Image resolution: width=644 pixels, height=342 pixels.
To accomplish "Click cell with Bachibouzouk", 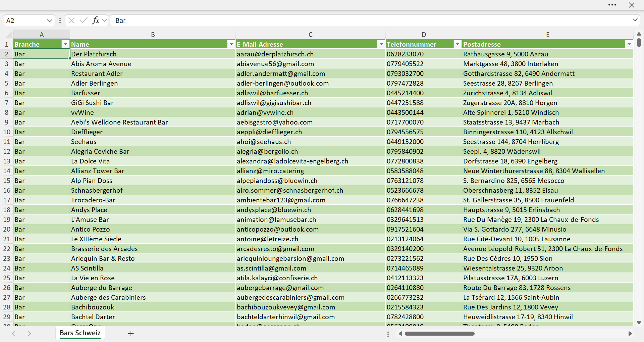I will coord(153,307).
